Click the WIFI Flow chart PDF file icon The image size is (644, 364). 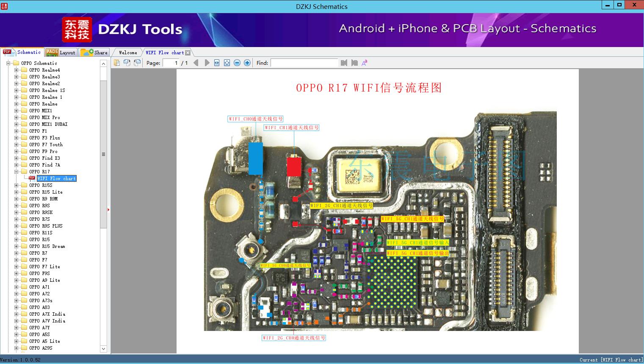click(x=32, y=178)
